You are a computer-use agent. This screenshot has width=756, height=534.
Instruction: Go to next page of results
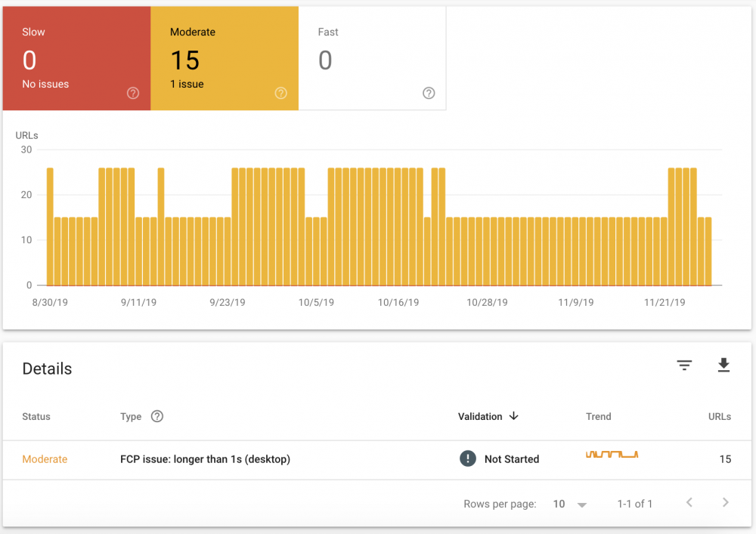[x=725, y=503]
